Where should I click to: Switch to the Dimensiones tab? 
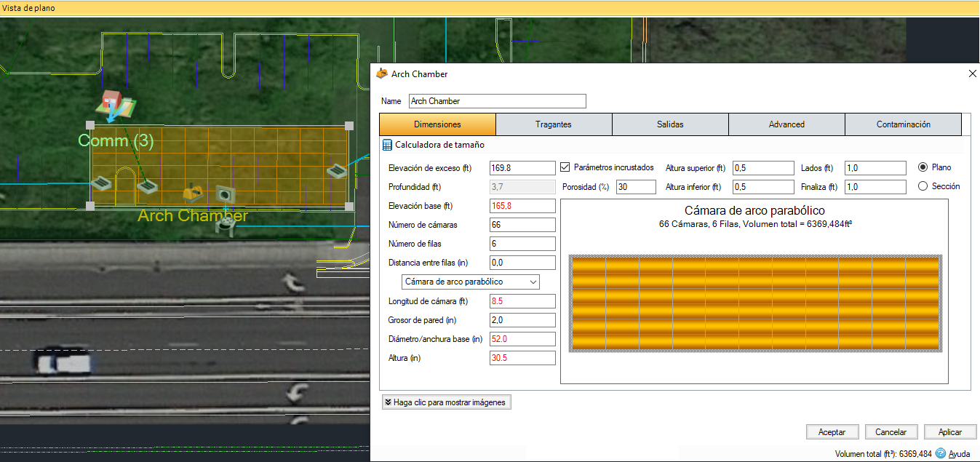[x=437, y=124]
